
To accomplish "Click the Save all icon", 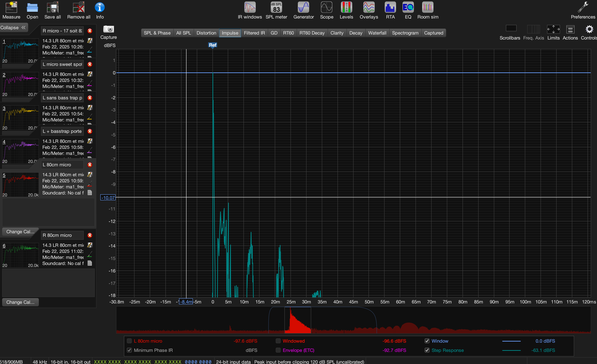I will (53, 7).
